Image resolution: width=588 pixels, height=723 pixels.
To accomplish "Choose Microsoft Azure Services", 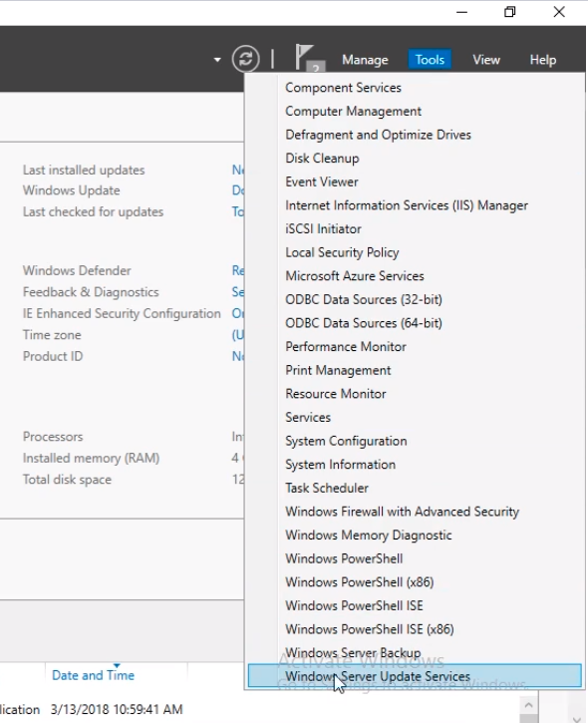I will [x=355, y=275].
